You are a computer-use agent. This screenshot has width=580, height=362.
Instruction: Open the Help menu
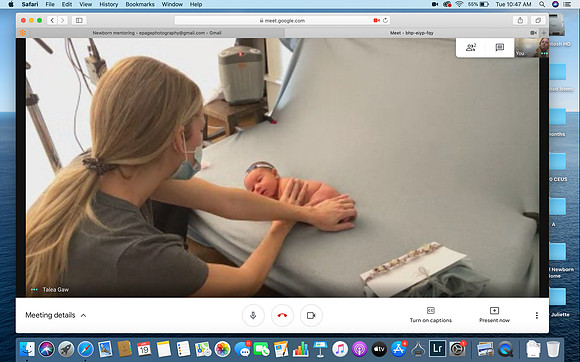(196, 4)
